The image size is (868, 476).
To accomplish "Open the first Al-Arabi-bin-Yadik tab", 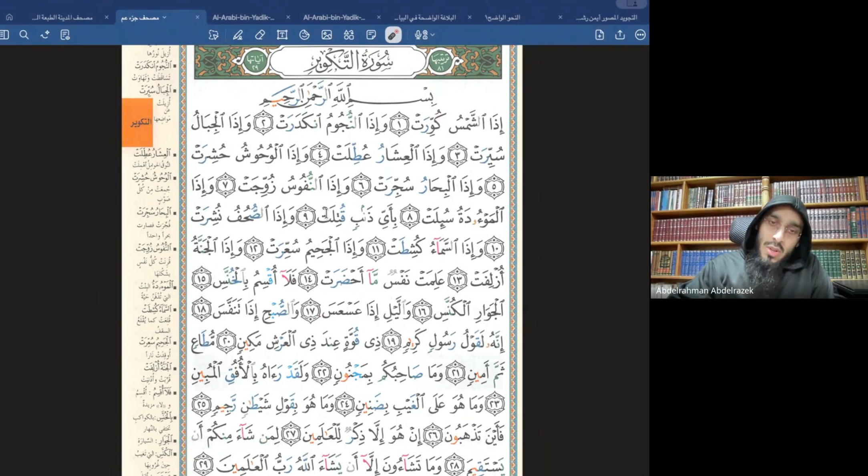I will tap(243, 17).
